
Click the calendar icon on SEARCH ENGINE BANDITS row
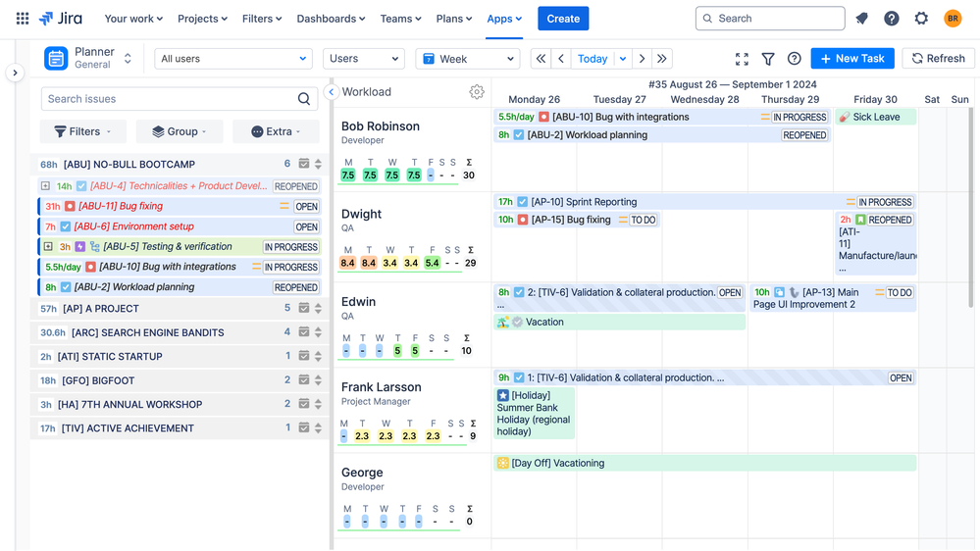point(304,332)
